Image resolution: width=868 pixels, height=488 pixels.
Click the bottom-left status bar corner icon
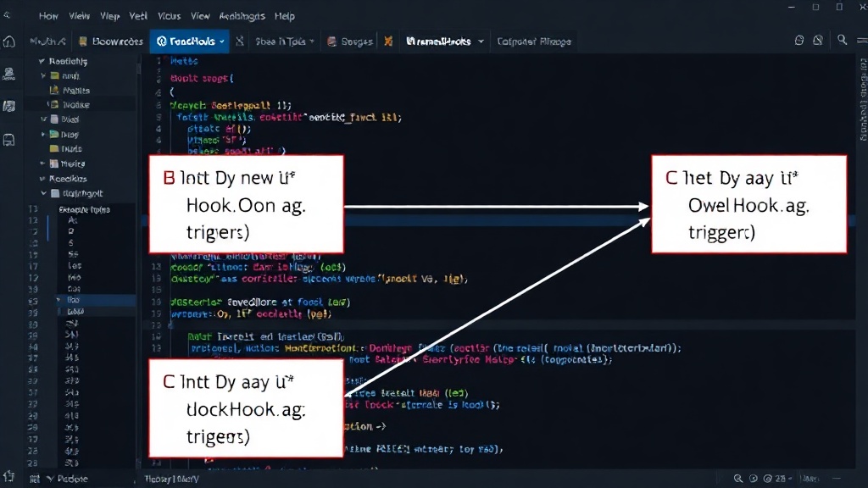[x=8, y=477]
